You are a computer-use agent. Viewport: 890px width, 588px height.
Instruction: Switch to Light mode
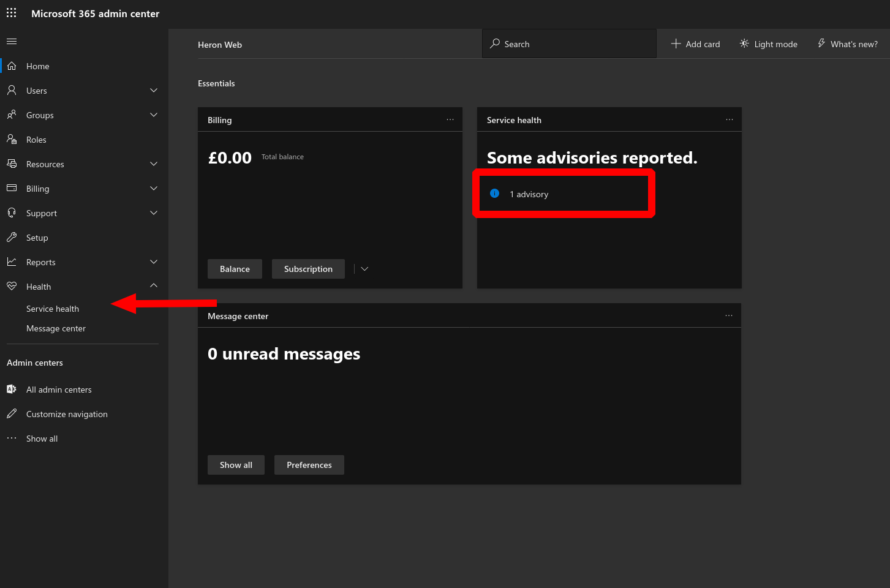(x=769, y=44)
